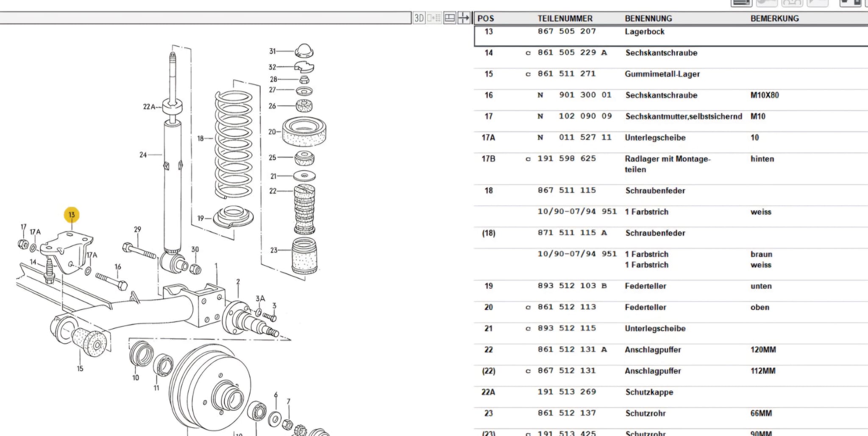Select part number N 901 300 01
The width and height of the screenshot is (868, 436).
tap(574, 95)
